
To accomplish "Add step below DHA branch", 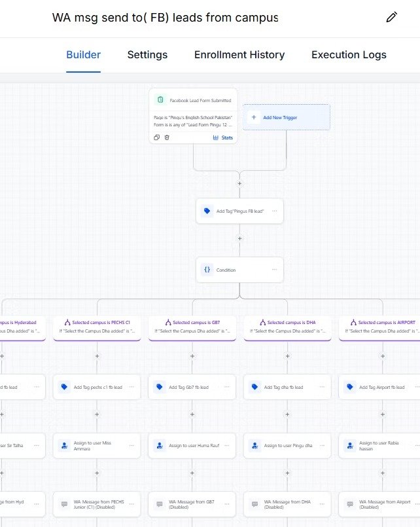I will tap(287, 356).
